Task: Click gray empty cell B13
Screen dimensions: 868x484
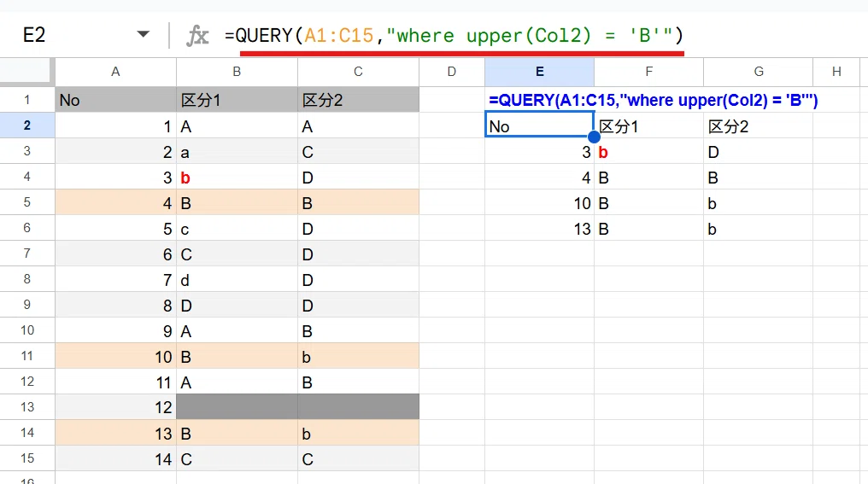Action: tap(237, 407)
